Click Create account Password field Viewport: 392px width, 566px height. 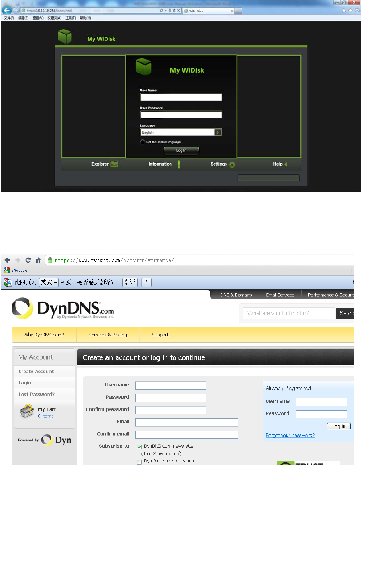[x=171, y=398]
